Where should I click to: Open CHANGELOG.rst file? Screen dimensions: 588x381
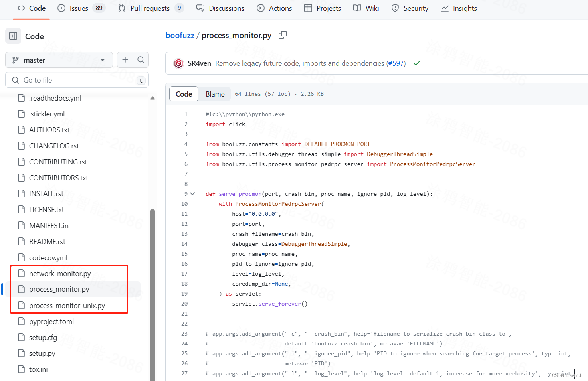[54, 146]
